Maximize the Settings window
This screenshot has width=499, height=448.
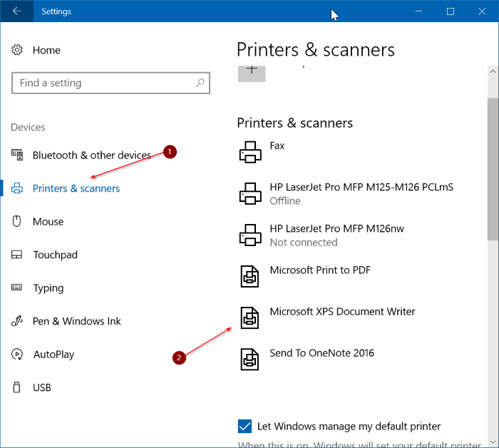pyautogui.click(x=451, y=11)
